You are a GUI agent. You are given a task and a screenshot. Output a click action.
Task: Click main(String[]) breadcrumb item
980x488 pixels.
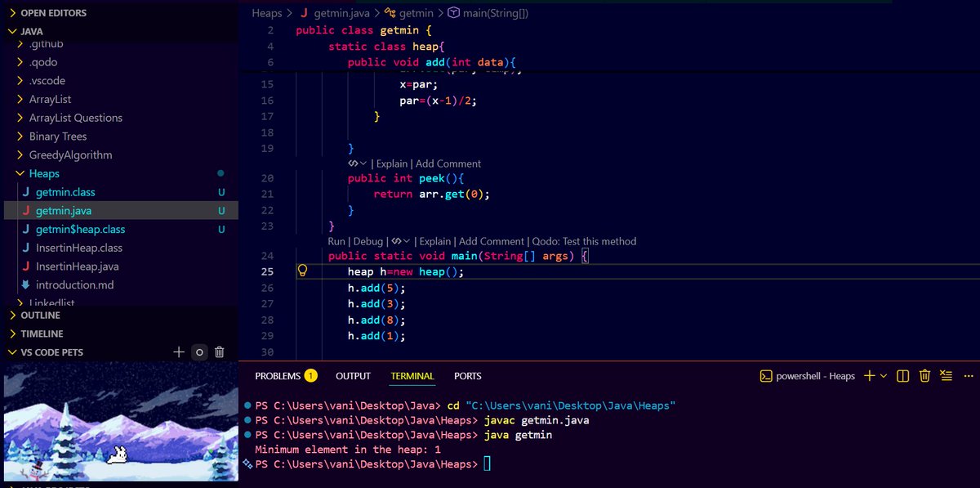(x=496, y=13)
